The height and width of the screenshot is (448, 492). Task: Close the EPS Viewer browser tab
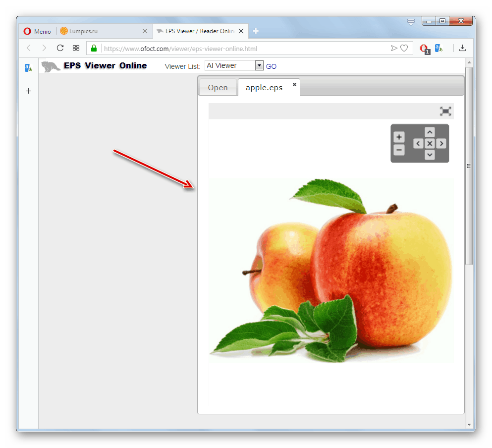coord(241,31)
